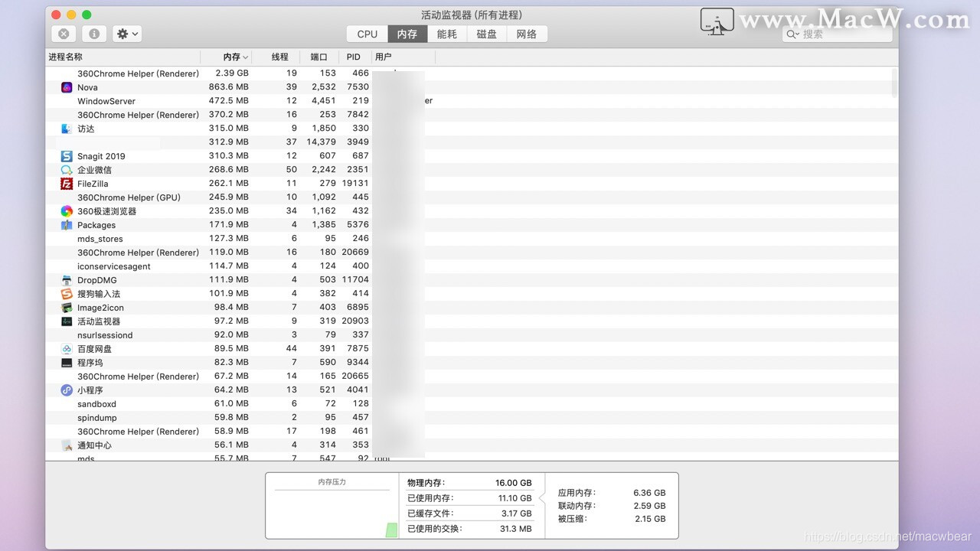Click the 已使用内存 11.10 GB entry

pyautogui.click(x=469, y=498)
